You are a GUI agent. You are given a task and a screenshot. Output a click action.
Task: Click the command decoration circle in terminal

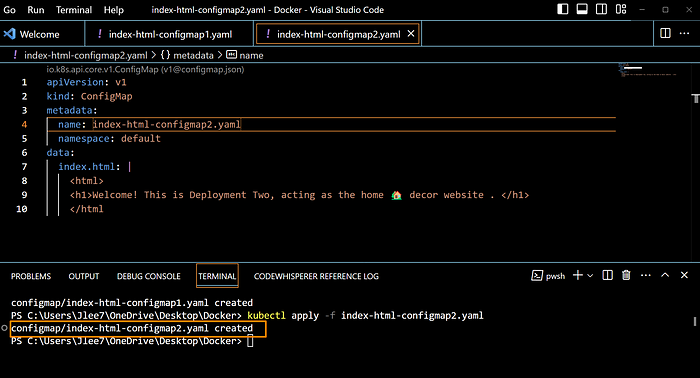[x=4, y=328]
